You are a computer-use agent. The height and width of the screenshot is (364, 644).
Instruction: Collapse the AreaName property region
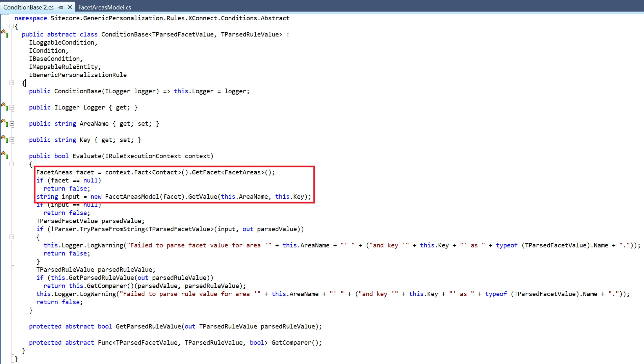point(12,124)
